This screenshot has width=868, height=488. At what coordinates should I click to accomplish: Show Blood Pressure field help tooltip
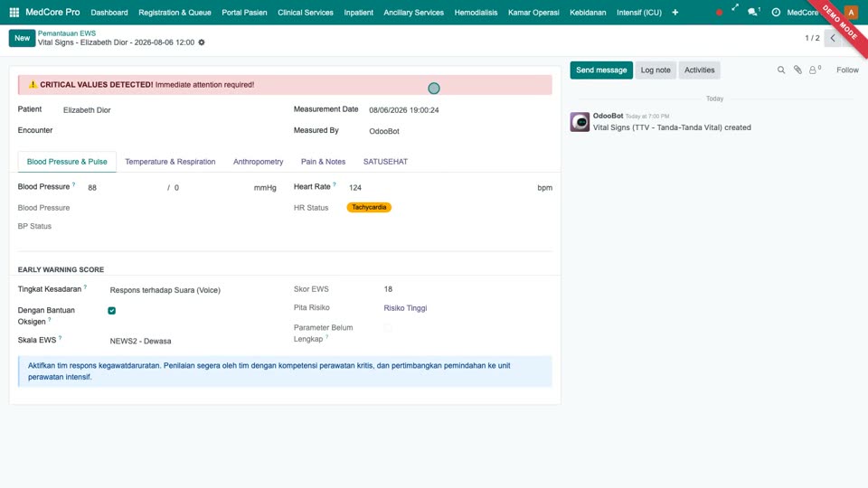pos(73,184)
